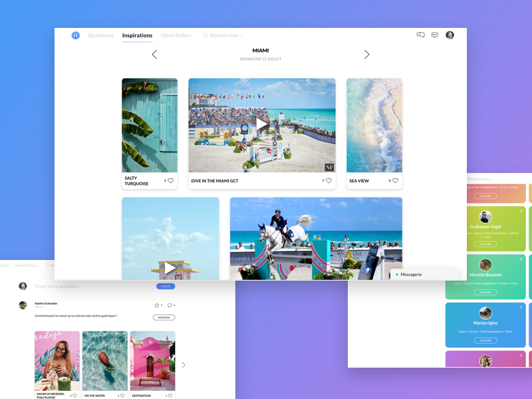Click the Michèle Bouchet name
Screen dimensions: 532x399
tap(485, 275)
